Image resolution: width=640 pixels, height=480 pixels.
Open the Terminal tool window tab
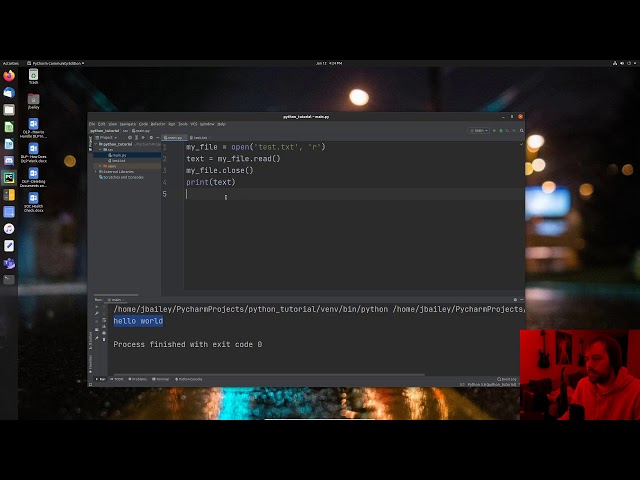click(x=160, y=379)
